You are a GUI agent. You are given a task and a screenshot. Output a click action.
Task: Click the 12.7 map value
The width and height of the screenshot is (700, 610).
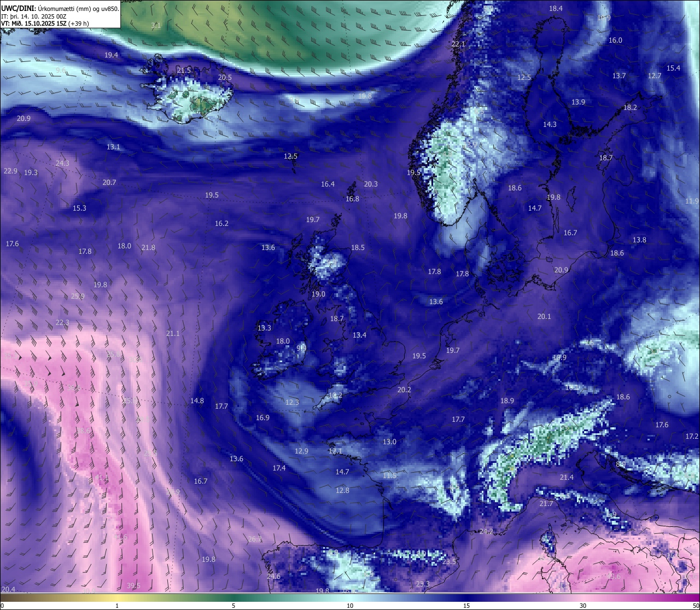tap(655, 76)
